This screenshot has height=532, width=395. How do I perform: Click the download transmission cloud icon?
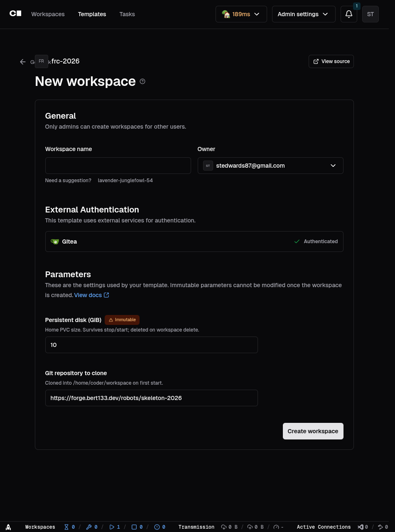pyautogui.click(x=224, y=527)
